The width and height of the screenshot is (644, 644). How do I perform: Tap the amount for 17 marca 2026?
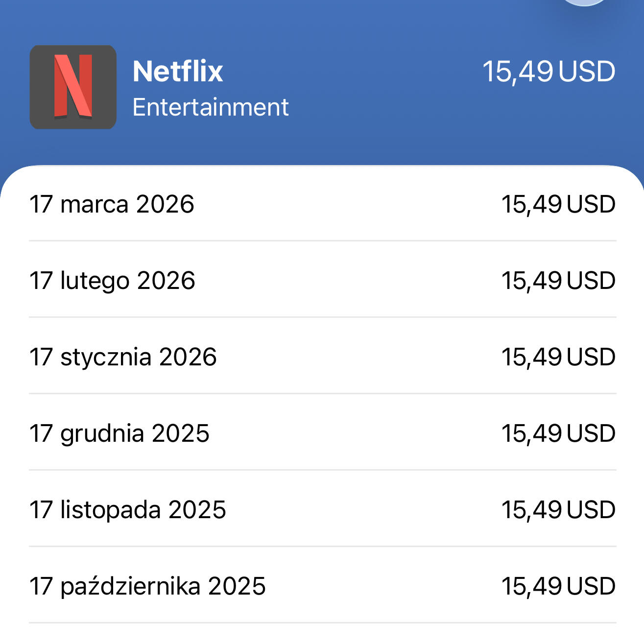click(x=558, y=204)
